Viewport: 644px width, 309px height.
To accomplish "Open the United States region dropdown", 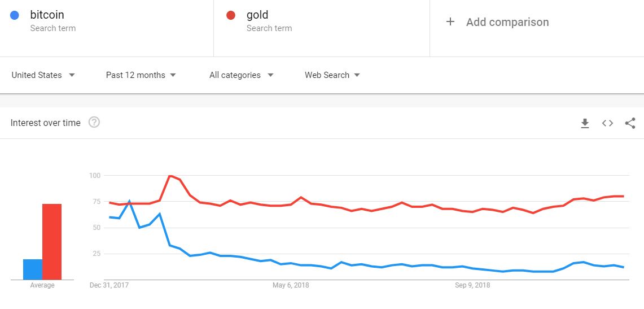I will coord(43,75).
